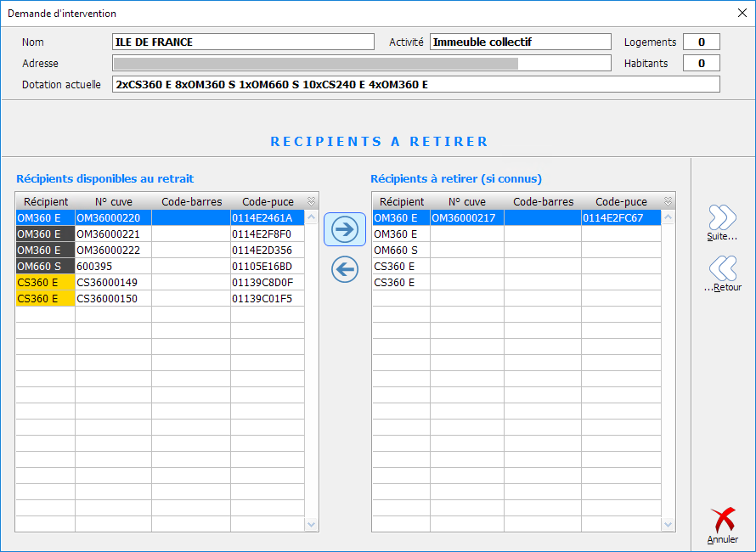Expand column options in available recipients table
The width and height of the screenshot is (756, 552).
pyautogui.click(x=311, y=201)
